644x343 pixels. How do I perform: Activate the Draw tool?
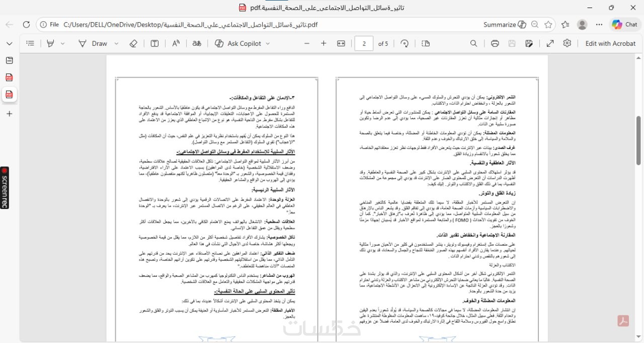coord(93,43)
